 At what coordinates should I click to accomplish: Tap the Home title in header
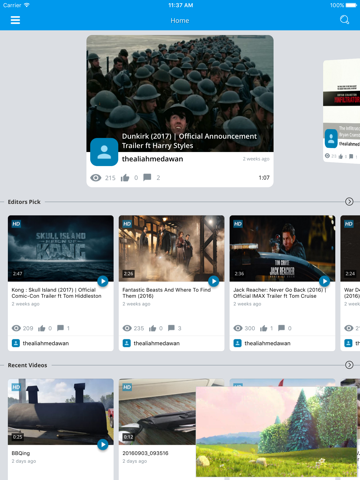click(180, 20)
